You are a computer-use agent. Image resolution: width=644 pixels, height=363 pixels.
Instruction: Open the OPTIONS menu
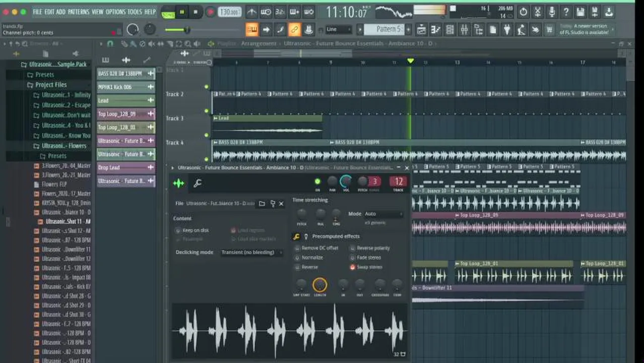(115, 12)
